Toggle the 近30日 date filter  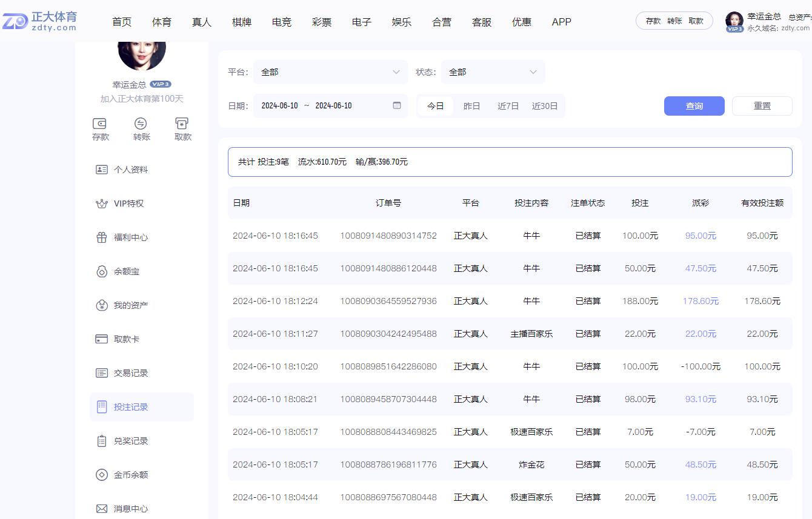544,105
